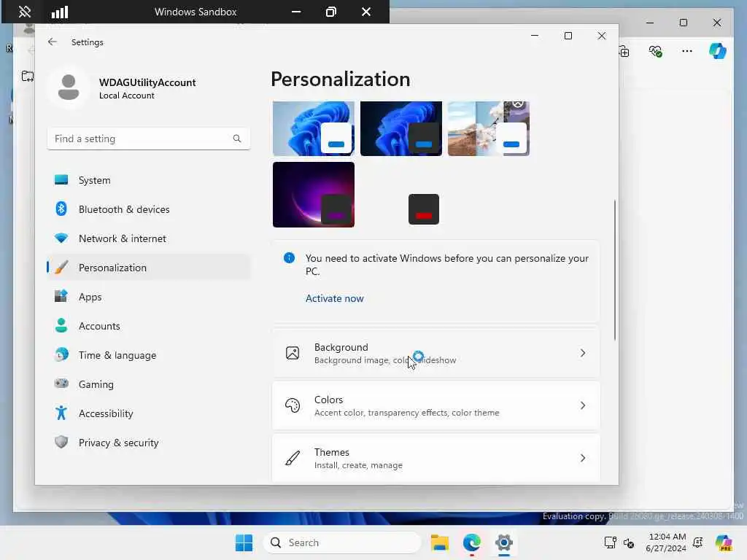Open the notification bell in the taskbar
The height and width of the screenshot is (560, 747).
[698, 542]
